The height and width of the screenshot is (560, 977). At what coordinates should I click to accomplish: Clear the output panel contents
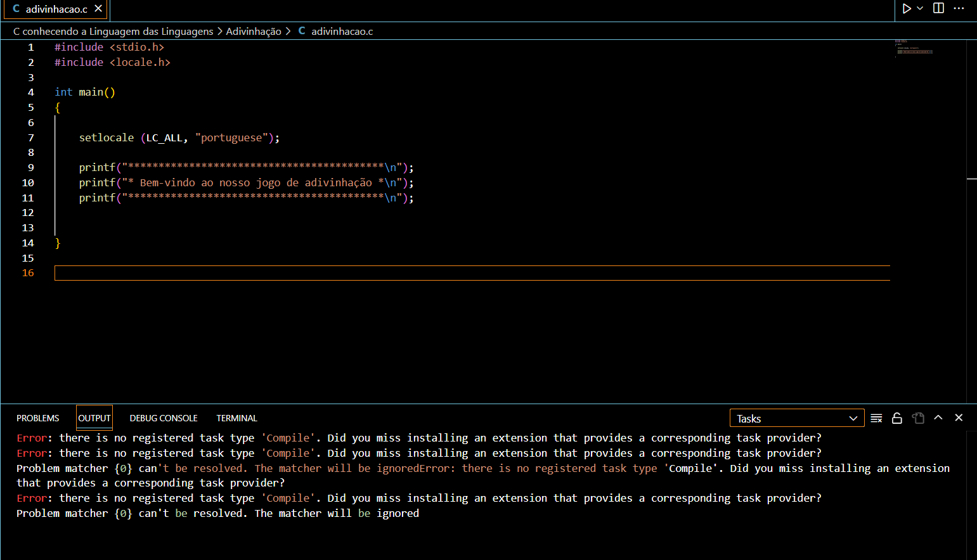point(877,418)
